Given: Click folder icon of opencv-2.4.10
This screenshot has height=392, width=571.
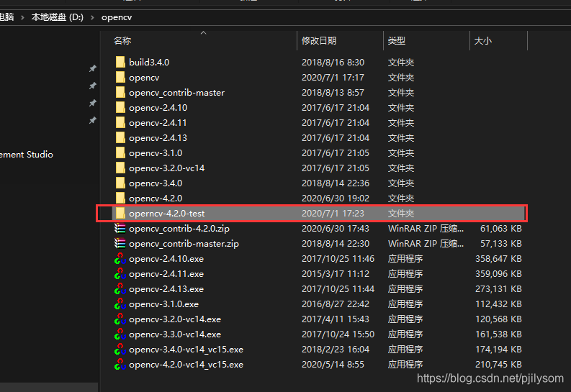Looking at the screenshot, I should tap(120, 108).
